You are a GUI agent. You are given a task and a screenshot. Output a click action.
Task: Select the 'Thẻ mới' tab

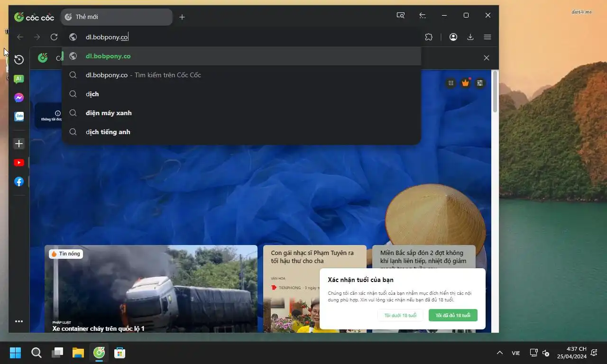point(117,17)
